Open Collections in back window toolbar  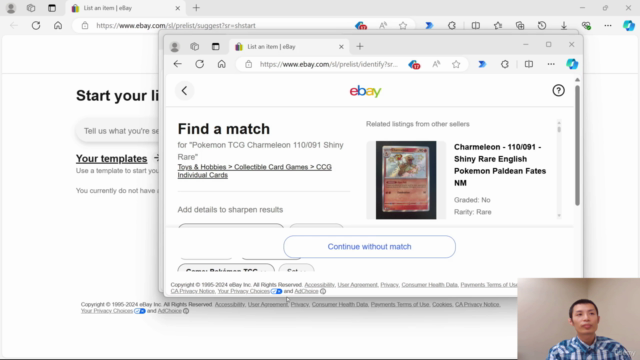tap(520, 25)
